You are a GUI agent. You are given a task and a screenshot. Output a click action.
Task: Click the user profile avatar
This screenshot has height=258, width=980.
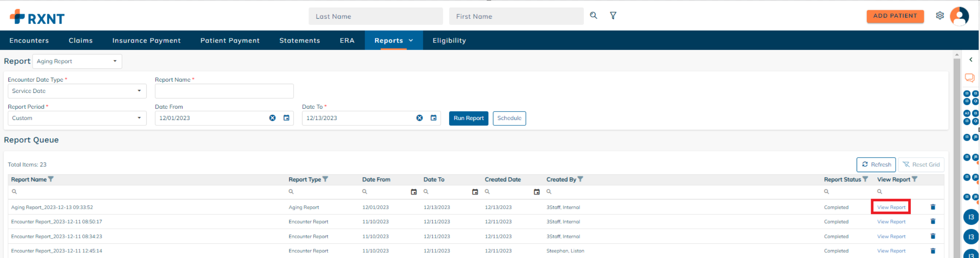pyautogui.click(x=959, y=16)
